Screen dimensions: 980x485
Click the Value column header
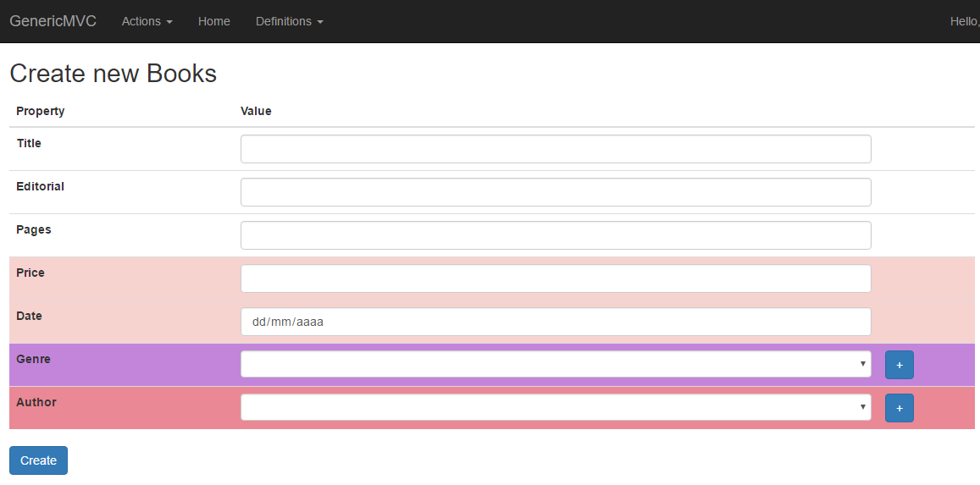point(256,111)
